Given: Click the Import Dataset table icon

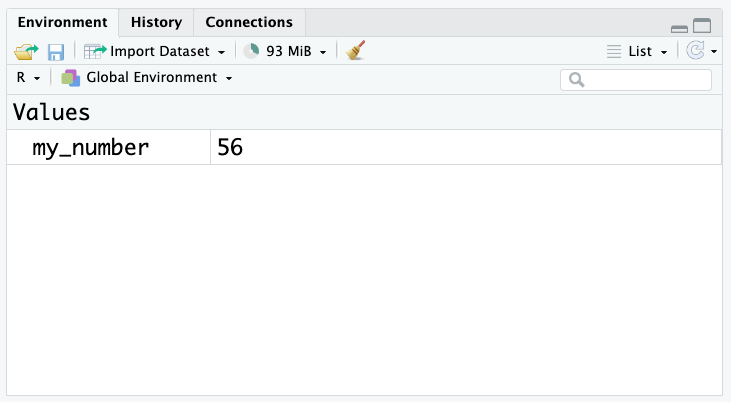Looking at the screenshot, I should coord(95,51).
